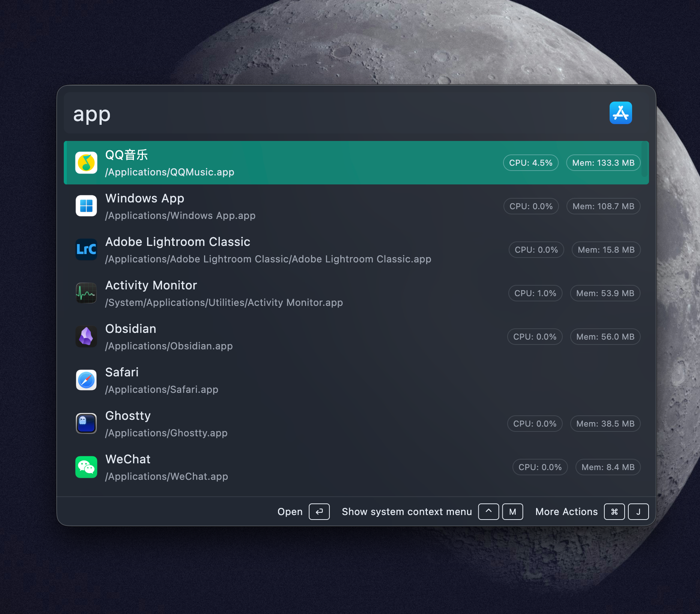
Task: Click WeChat's CPU badge
Action: point(540,467)
